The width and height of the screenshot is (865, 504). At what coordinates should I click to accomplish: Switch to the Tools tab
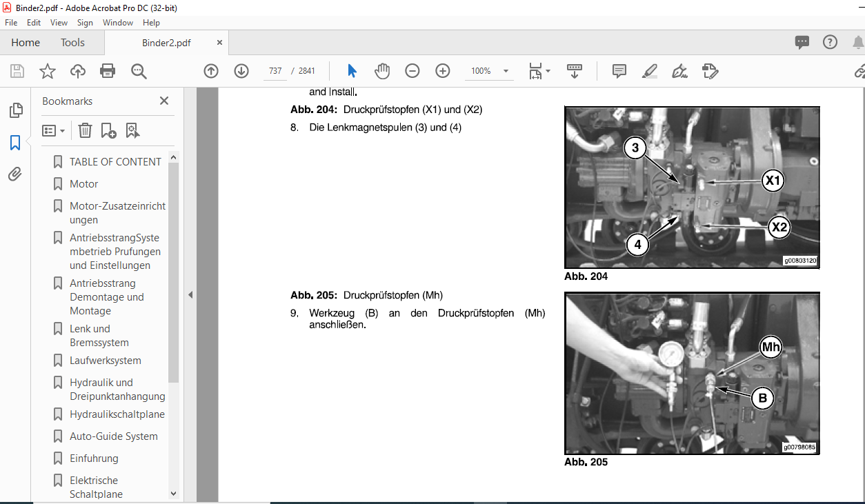[x=72, y=43]
